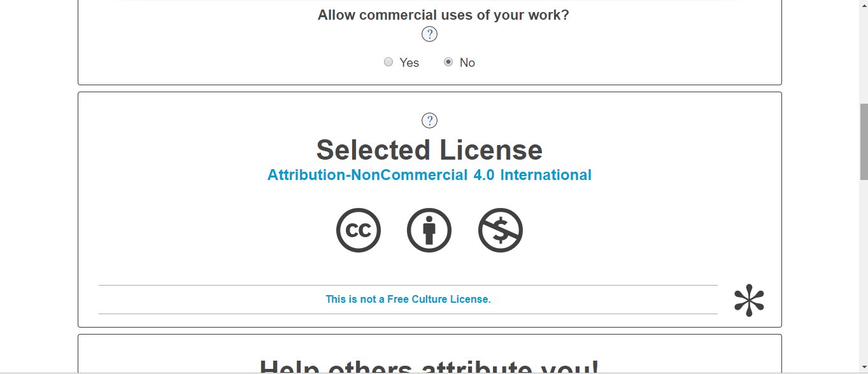Open the 'This is not a Free Culture License' link
The height and width of the screenshot is (374, 868).
coord(408,299)
